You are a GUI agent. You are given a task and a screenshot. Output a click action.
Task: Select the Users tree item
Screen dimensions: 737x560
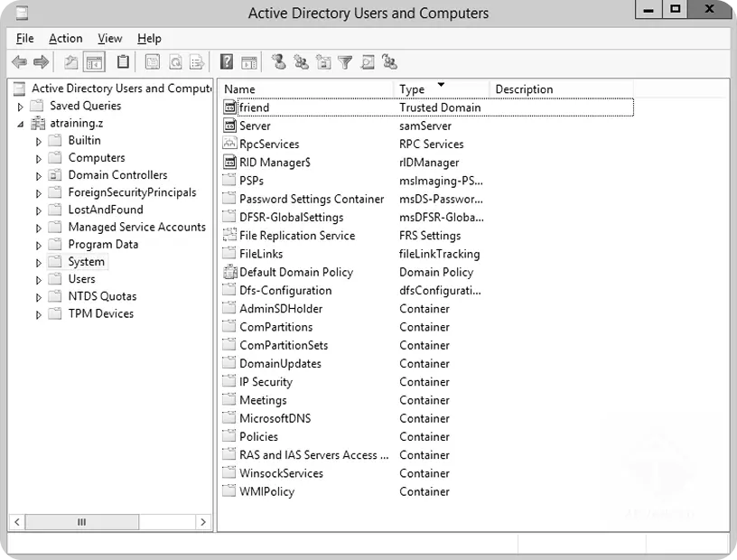point(82,279)
